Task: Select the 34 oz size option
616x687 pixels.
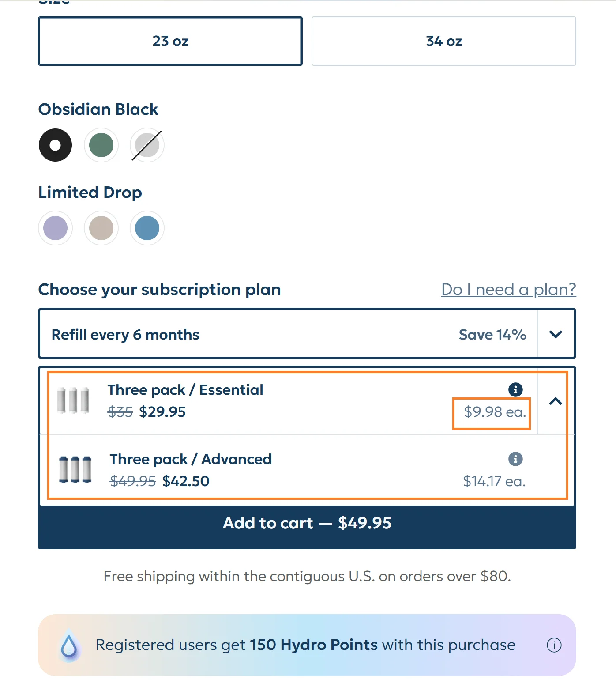Action: click(443, 41)
